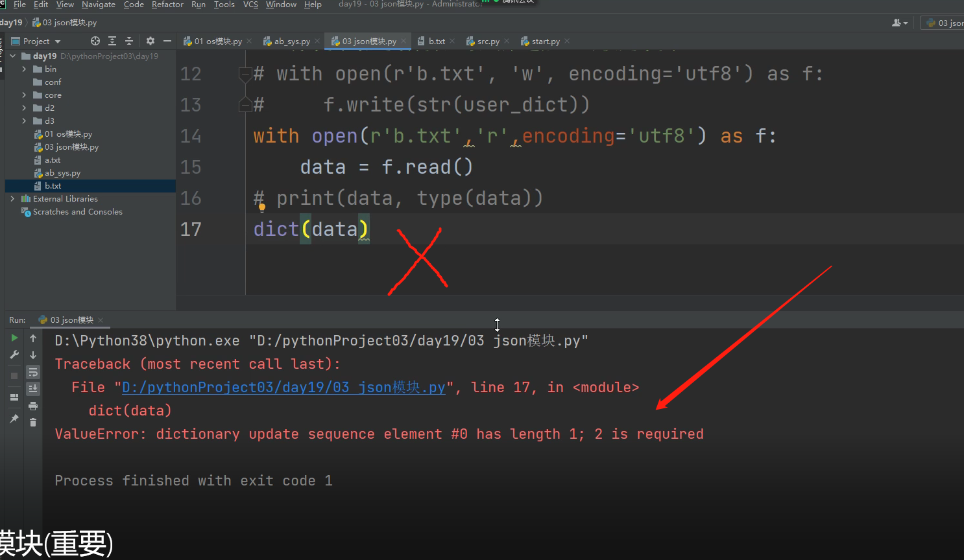Select 03 json模块.py in the Project tree

[71, 147]
